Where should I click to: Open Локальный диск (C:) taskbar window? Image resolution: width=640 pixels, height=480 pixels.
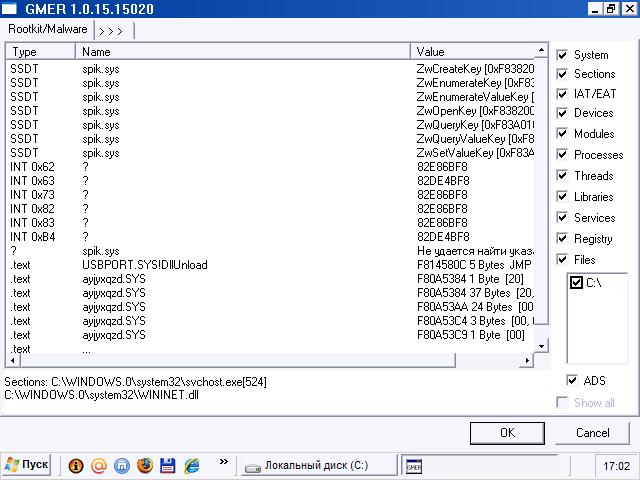pos(317,466)
